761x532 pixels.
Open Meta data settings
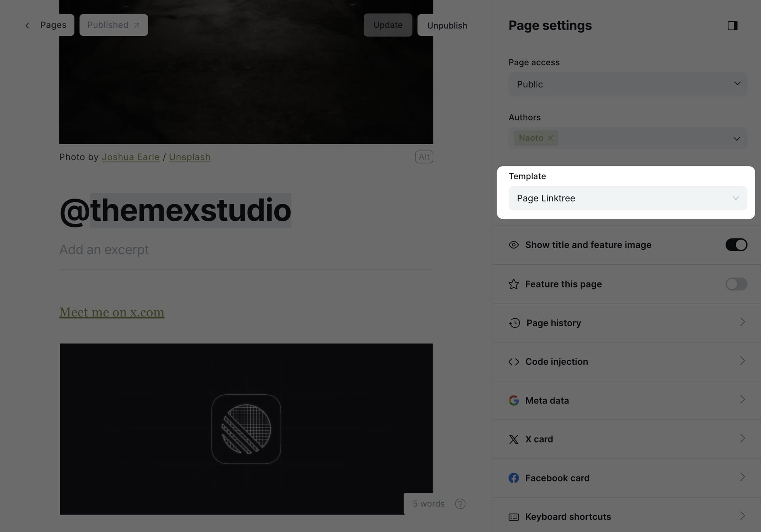pos(627,400)
